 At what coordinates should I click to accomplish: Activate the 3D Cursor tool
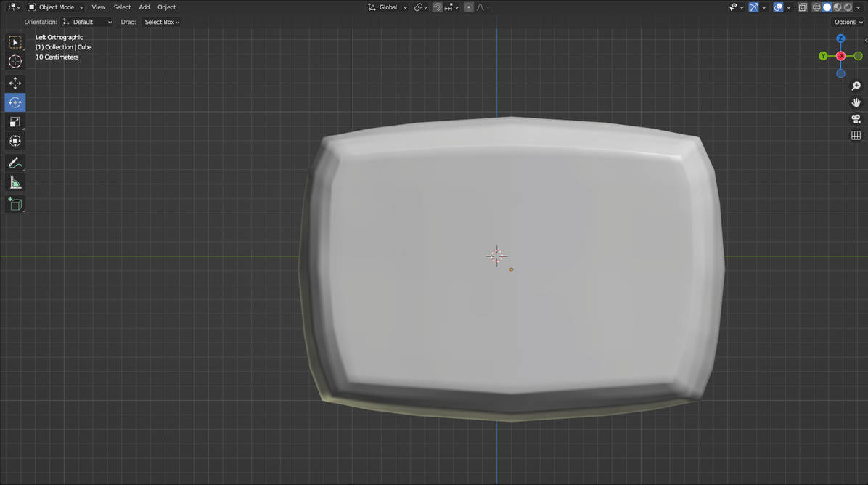click(15, 62)
